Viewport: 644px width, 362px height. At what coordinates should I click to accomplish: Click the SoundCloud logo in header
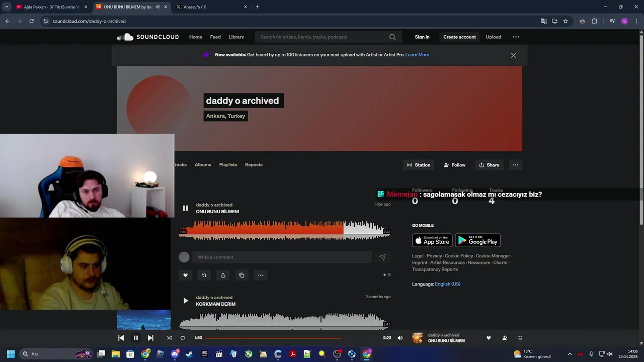148,37
